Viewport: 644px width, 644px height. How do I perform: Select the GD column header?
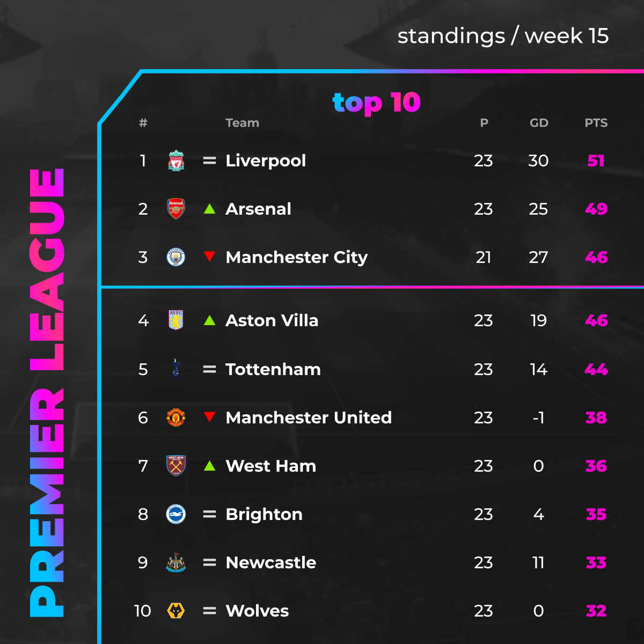539,123
